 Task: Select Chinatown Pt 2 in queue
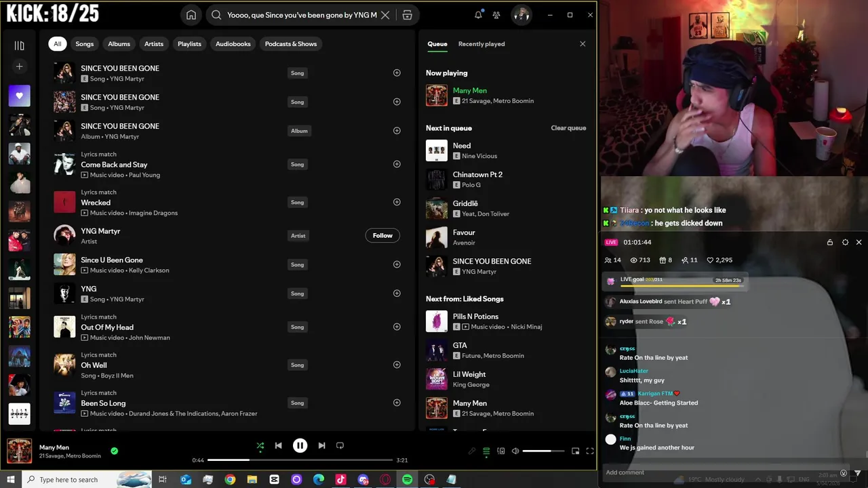[506, 180]
